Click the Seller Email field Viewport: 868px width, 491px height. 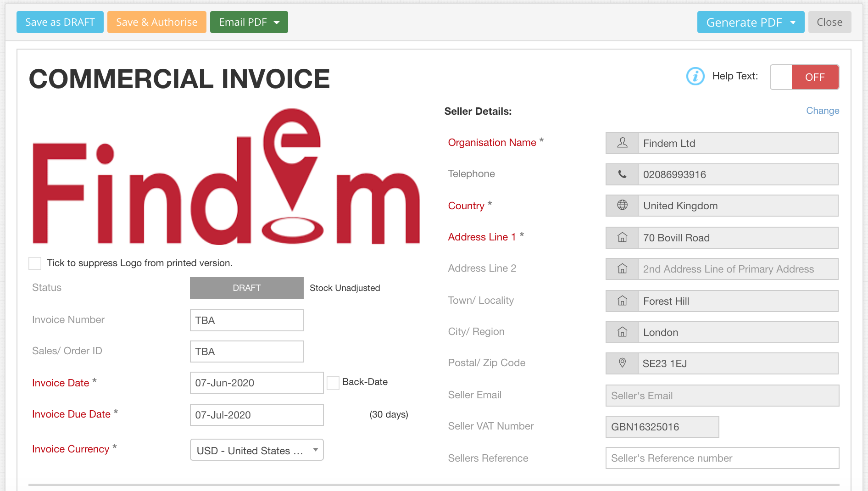point(723,396)
